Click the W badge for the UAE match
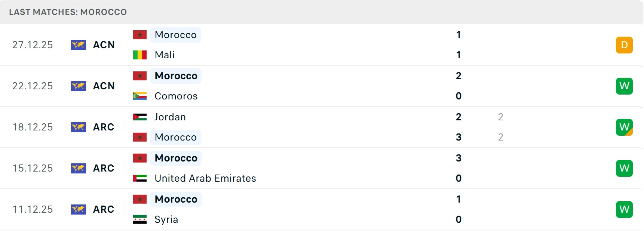 click(624, 168)
